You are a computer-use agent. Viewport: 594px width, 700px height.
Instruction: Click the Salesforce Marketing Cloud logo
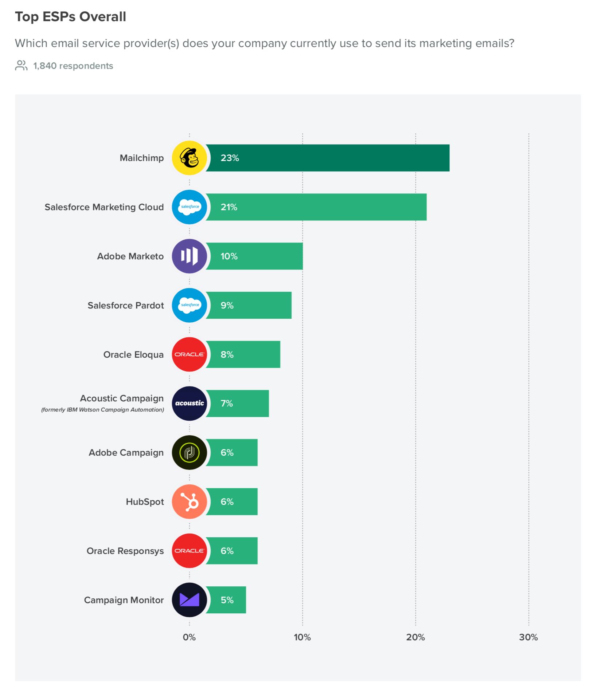pyautogui.click(x=189, y=207)
